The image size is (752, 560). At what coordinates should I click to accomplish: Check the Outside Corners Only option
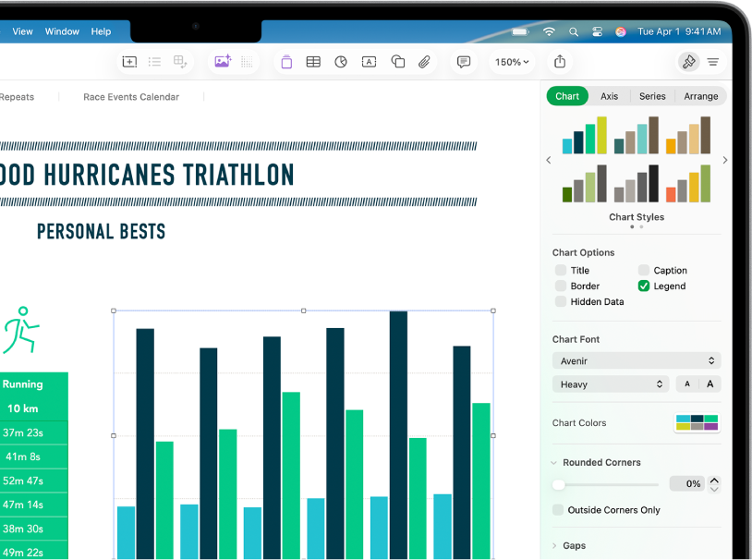coord(558,509)
